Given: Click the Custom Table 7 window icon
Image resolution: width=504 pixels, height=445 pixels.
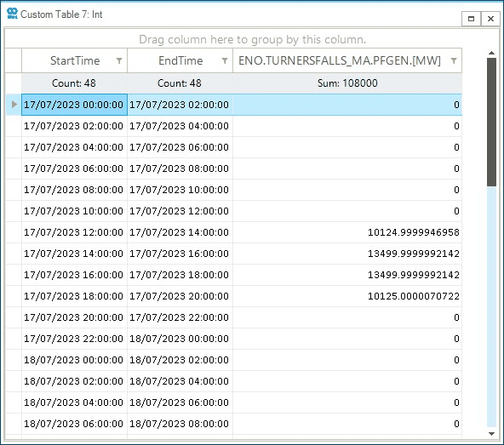Looking at the screenshot, I should [x=12, y=14].
